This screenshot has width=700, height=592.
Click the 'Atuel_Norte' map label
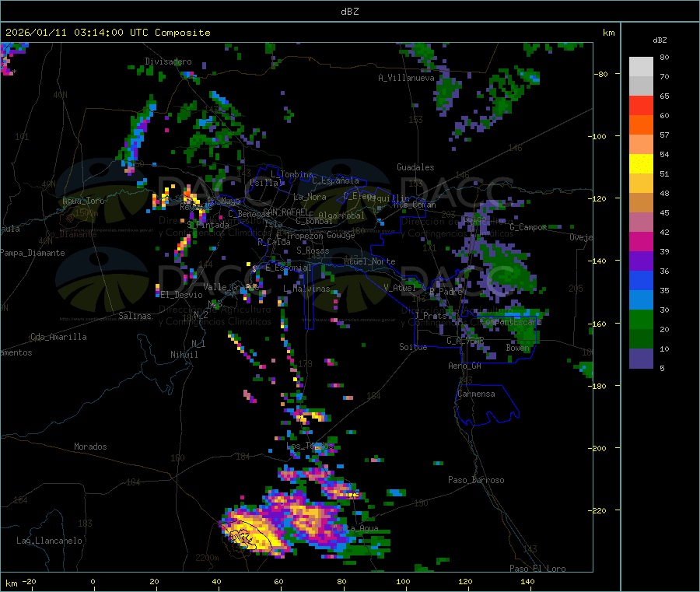click(x=369, y=261)
